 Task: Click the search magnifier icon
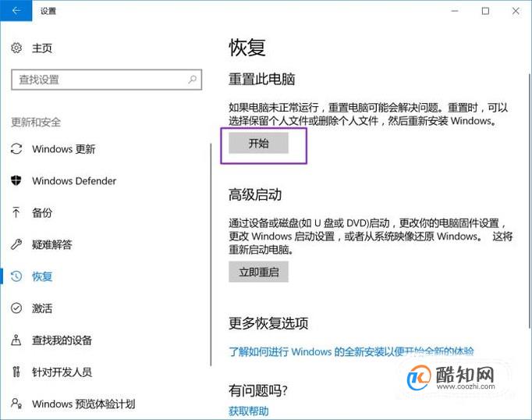(x=193, y=80)
